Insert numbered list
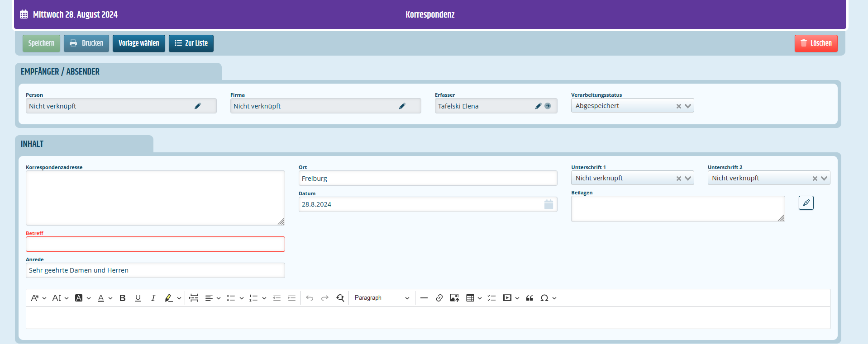 point(253,298)
